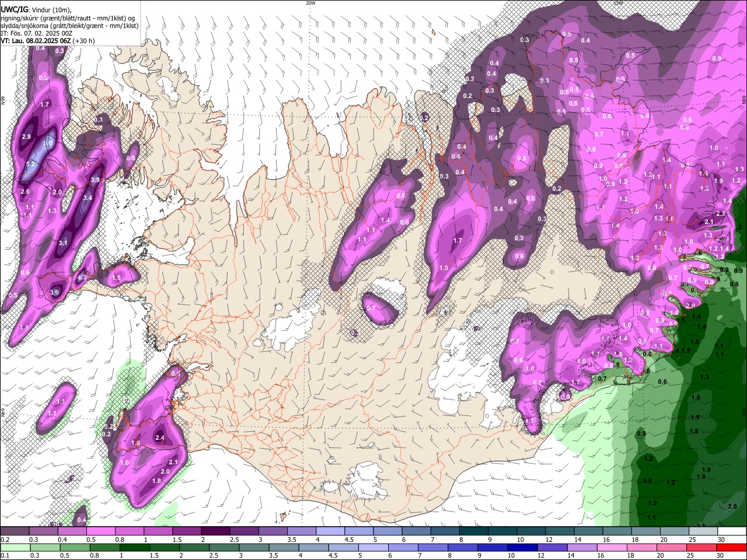Select the light grey swatch between 25 and 30 in upper row

(x=703, y=531)
